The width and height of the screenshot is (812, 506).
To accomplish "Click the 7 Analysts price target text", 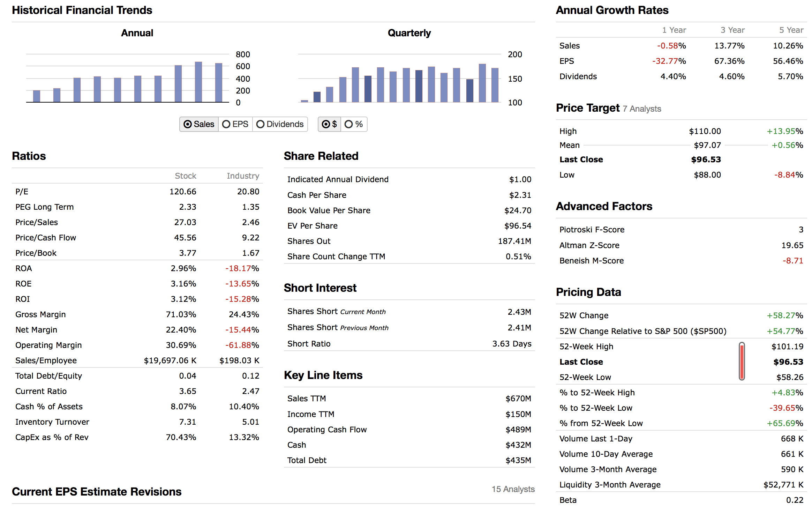I will (642, 109).
